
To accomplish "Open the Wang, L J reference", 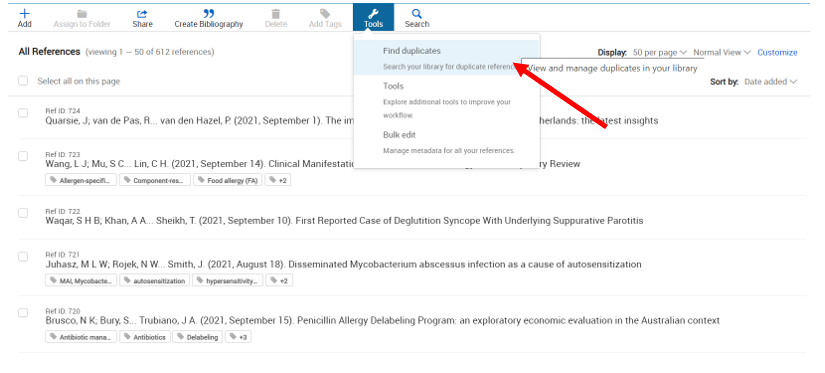I will pyautogui.click(x=313, y=164).
